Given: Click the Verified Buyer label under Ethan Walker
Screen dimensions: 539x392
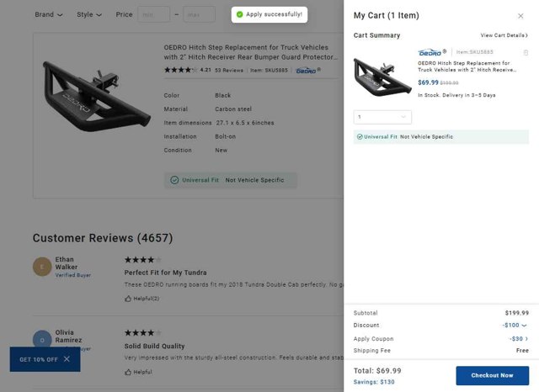Looking at the screenshot, I should tap(73, 275).
